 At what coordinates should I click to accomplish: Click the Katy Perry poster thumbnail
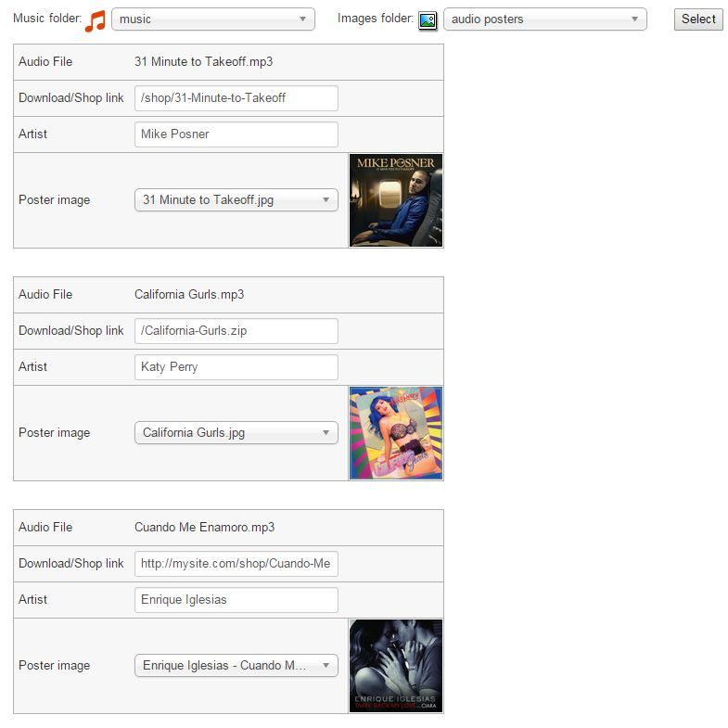pos(396,433)
